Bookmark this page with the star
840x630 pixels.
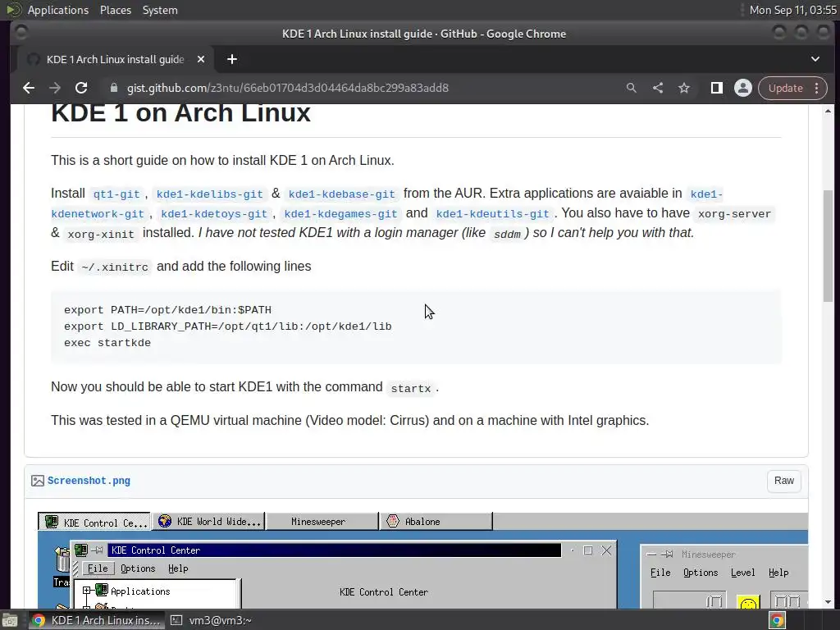684,88
